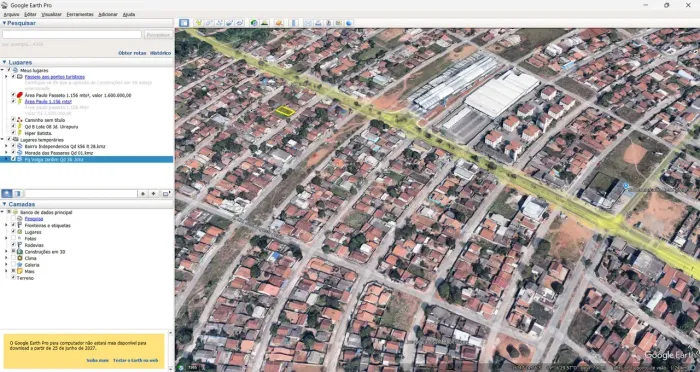Screen dimensions: 700x372
Task: Add a new placemark pin
Action: (x=199, y=23)
